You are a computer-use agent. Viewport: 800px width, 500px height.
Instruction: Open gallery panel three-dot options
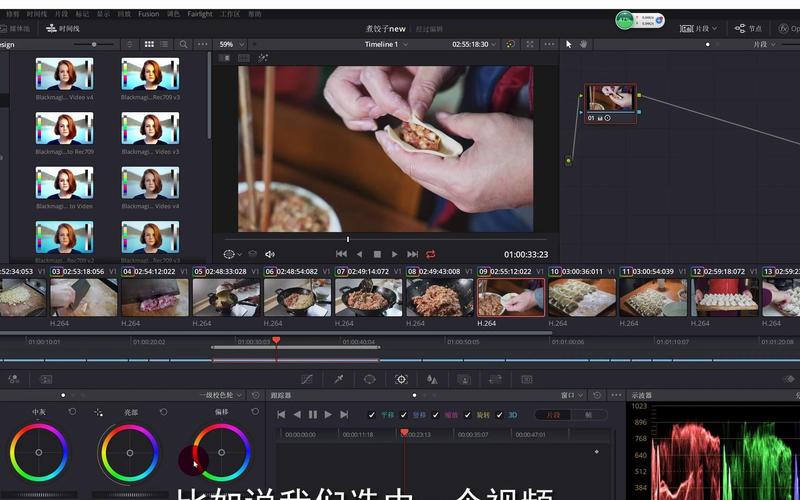(x=203, y=44)
